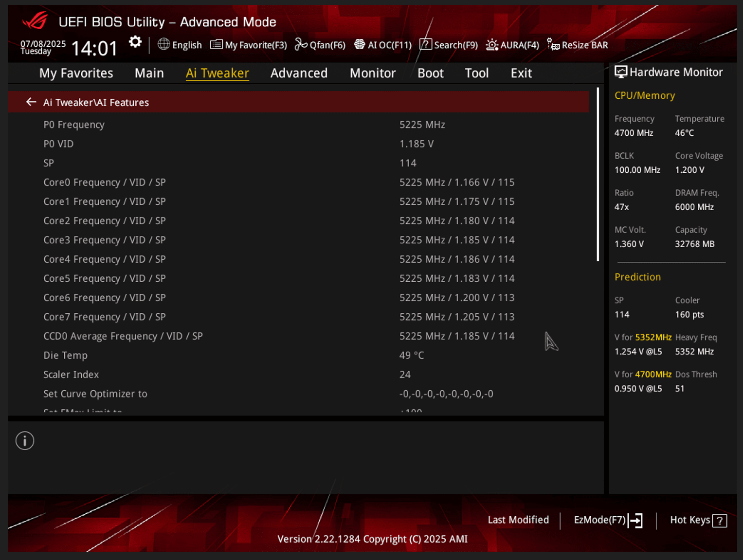Click the back arrow in AI Features header
Screen dimensions: 743x560
pyautogui.click(x=31, y=102)
